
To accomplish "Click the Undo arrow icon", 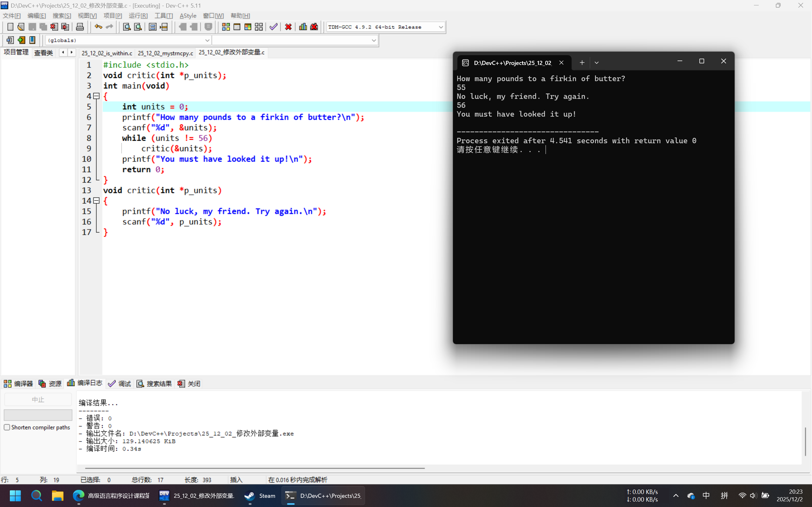I will click(98, 27).
